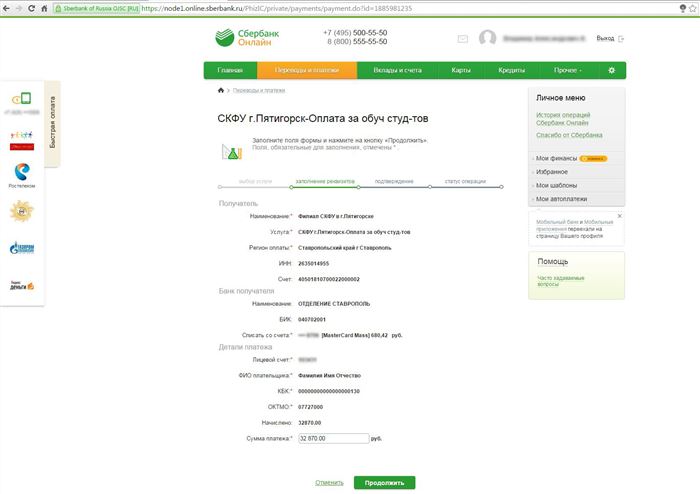Image resolution: width=700 pixels, height=494 pixels.
Task: Click the Сумма платежа input field
Action: tap(333, 439)
